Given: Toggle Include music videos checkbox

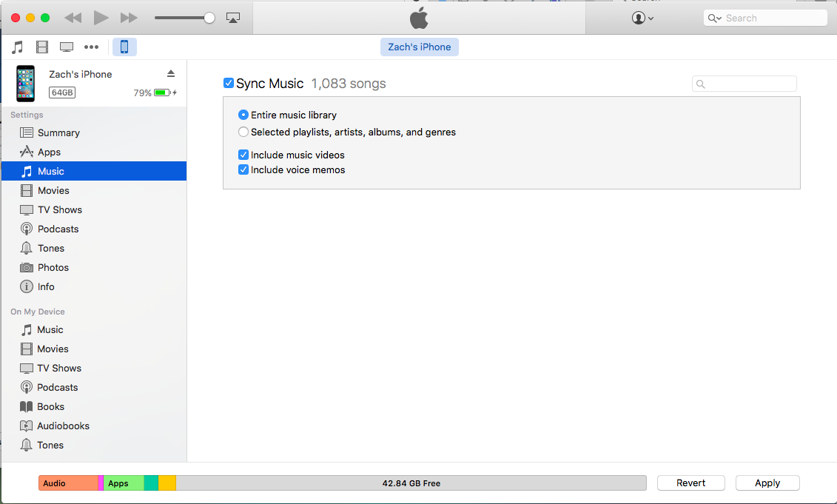Looking at the screenshot, I should 243,155.
